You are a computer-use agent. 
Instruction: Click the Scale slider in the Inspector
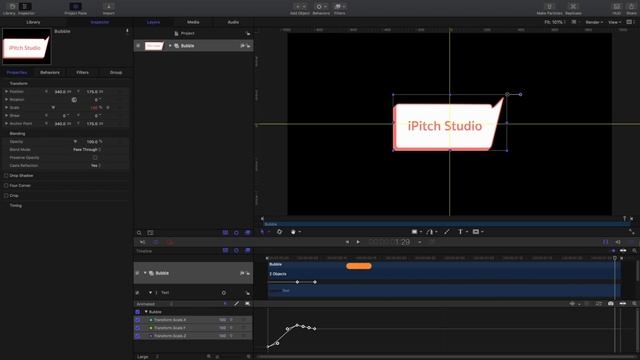tap(53, 107)
